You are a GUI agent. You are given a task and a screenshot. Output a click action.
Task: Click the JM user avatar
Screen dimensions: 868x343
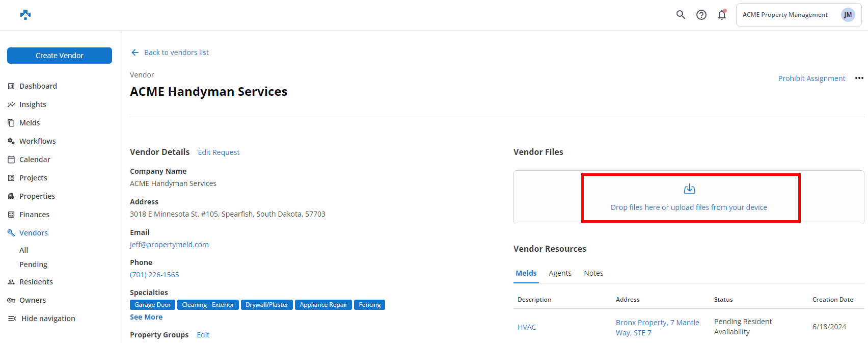click(848, 15)
